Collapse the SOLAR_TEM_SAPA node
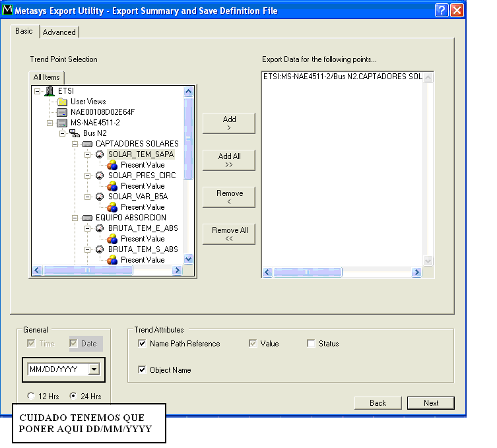This screenshot has height=448, width=497. (88, 154)
